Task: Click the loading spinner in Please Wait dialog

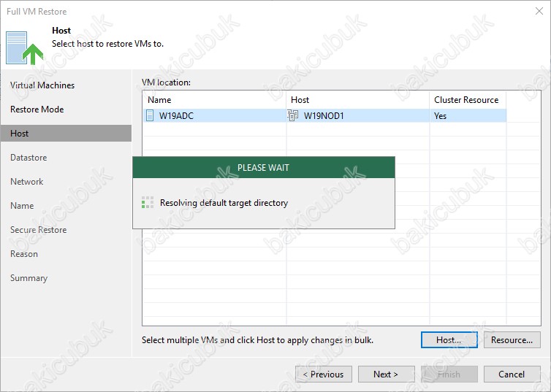Action: (x=148, y=202)
